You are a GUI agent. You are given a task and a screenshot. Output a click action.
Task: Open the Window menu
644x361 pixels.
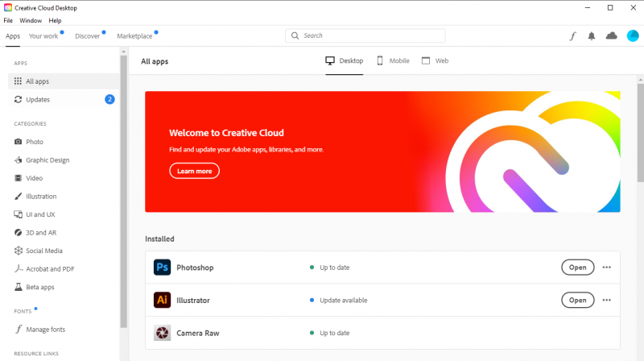(31, 21)
